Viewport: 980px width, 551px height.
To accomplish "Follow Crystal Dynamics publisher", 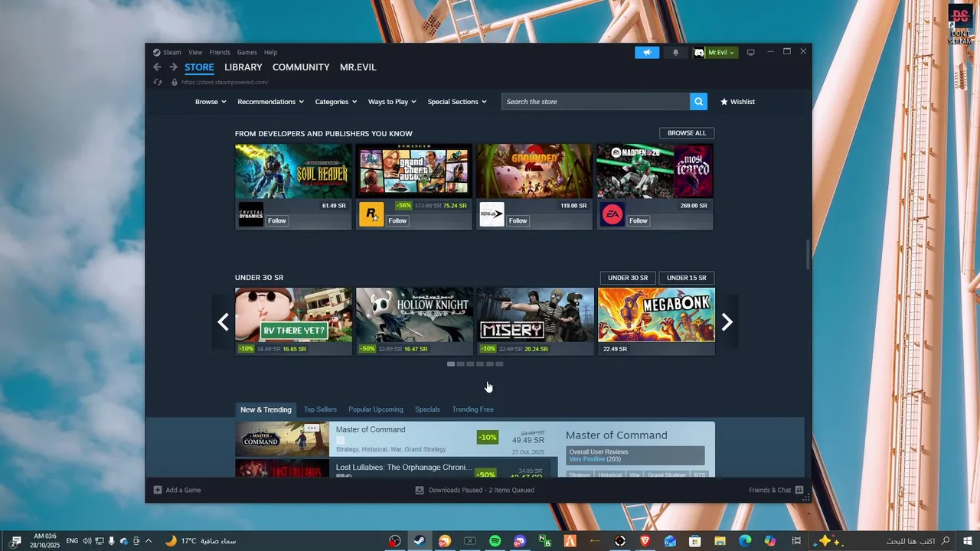I will click(276, 220).
